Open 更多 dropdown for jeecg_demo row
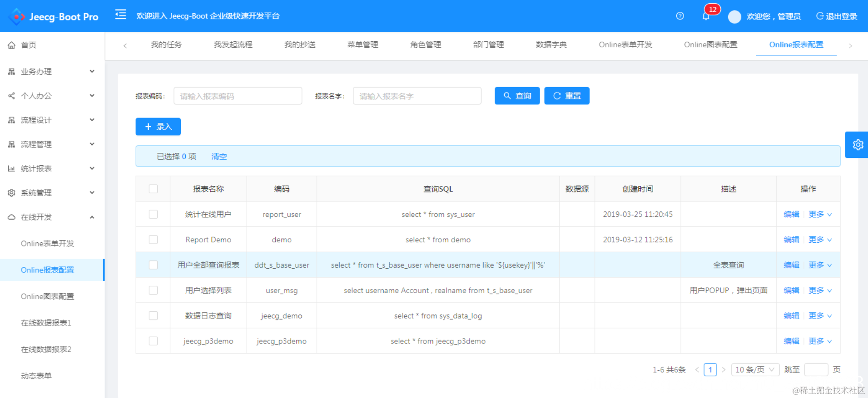This screenshot has width=868, height=398. [820, 316]
